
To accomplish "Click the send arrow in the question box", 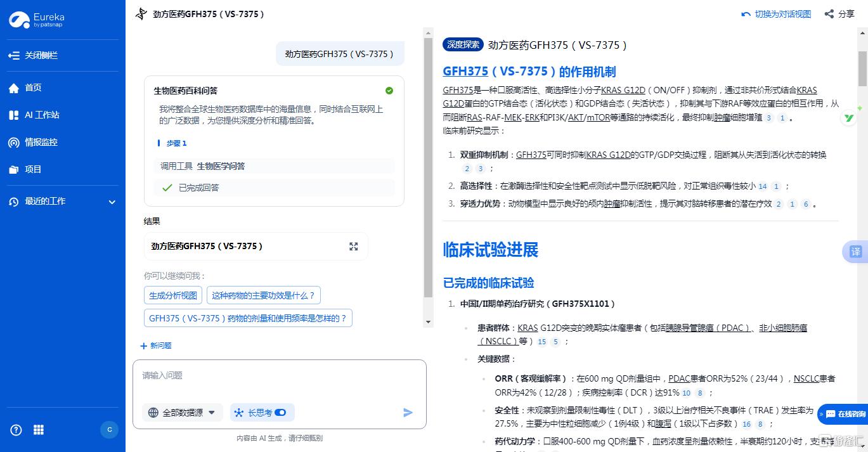I will point(408,412).
